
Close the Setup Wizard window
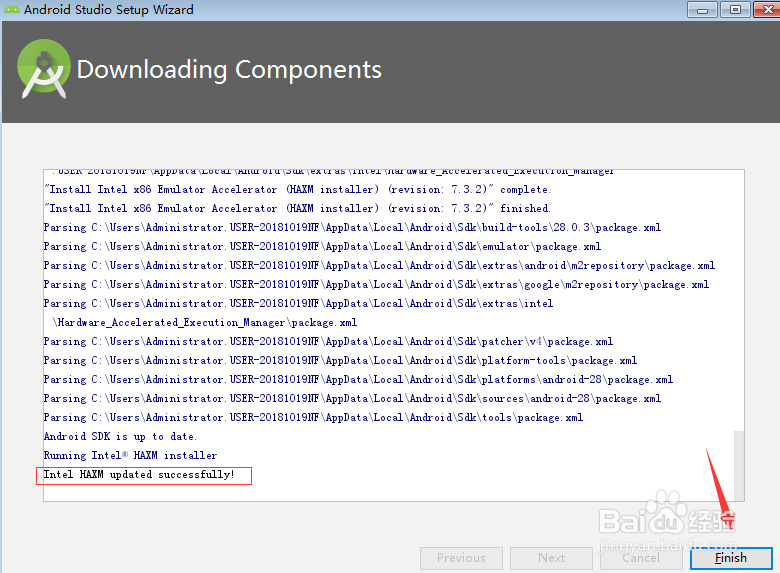click(x=767, y=9)
